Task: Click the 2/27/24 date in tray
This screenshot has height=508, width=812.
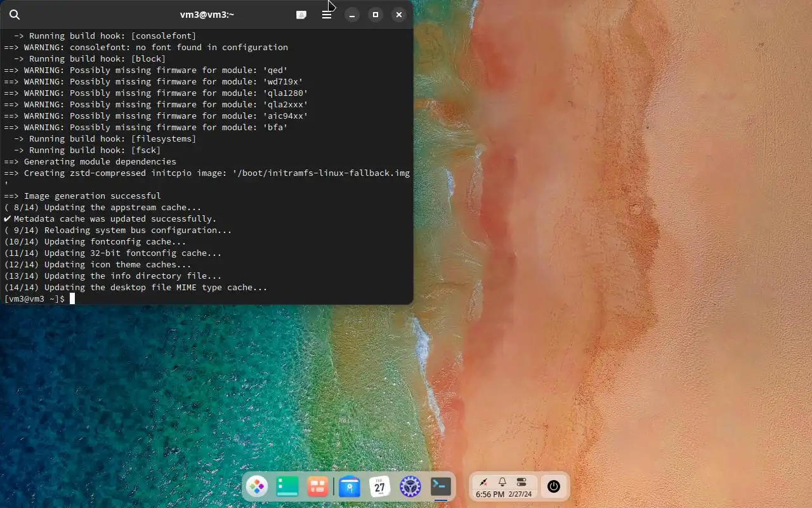Action: 520,494
